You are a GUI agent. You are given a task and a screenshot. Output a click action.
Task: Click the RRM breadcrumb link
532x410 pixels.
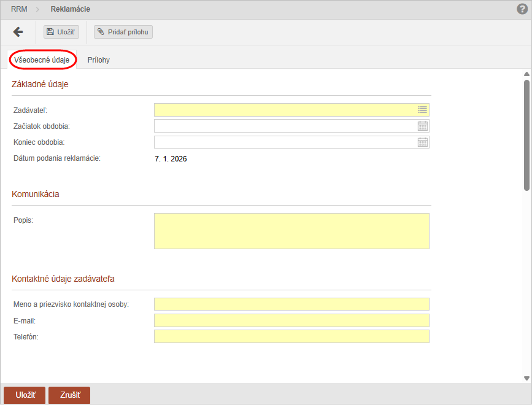tap(19, 9)
